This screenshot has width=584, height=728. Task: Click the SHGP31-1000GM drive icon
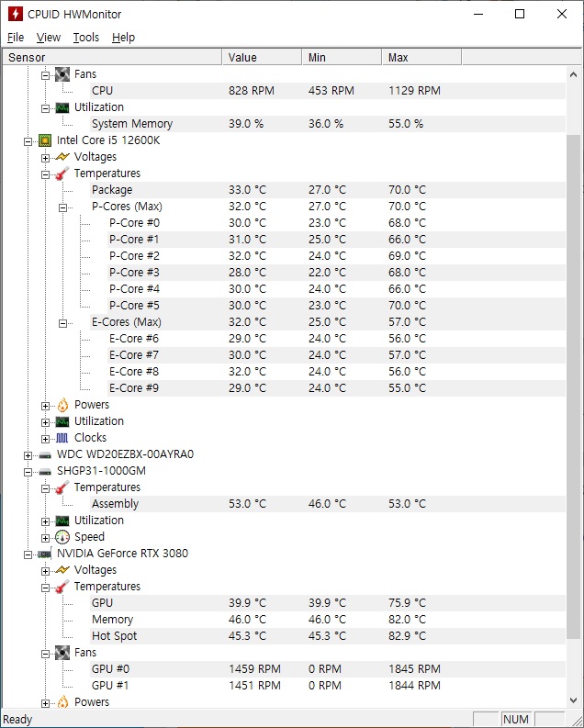(x=45, y=472)
